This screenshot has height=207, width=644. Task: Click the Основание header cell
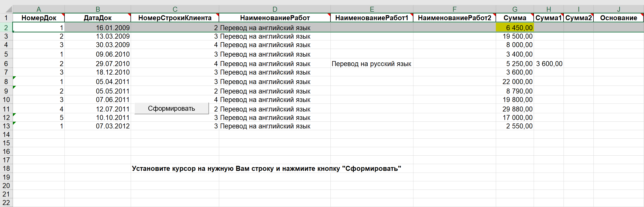(x=619, y=18)
